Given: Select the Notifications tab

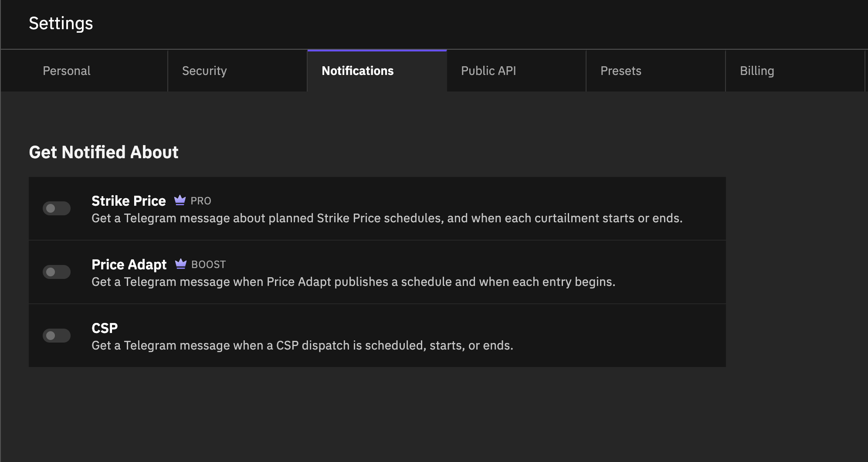Looking at the screenshot, I should pos(377,71).
